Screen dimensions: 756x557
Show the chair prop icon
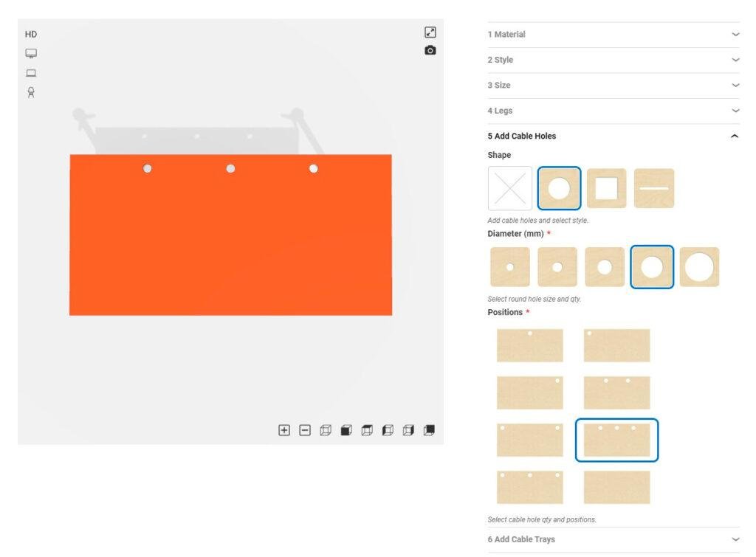(x=31, y=92)
